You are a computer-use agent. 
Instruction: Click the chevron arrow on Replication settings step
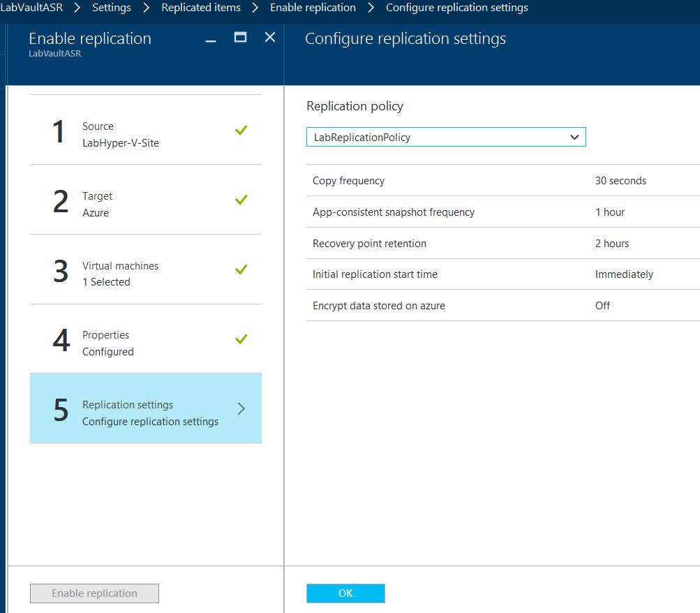(241, 409)
